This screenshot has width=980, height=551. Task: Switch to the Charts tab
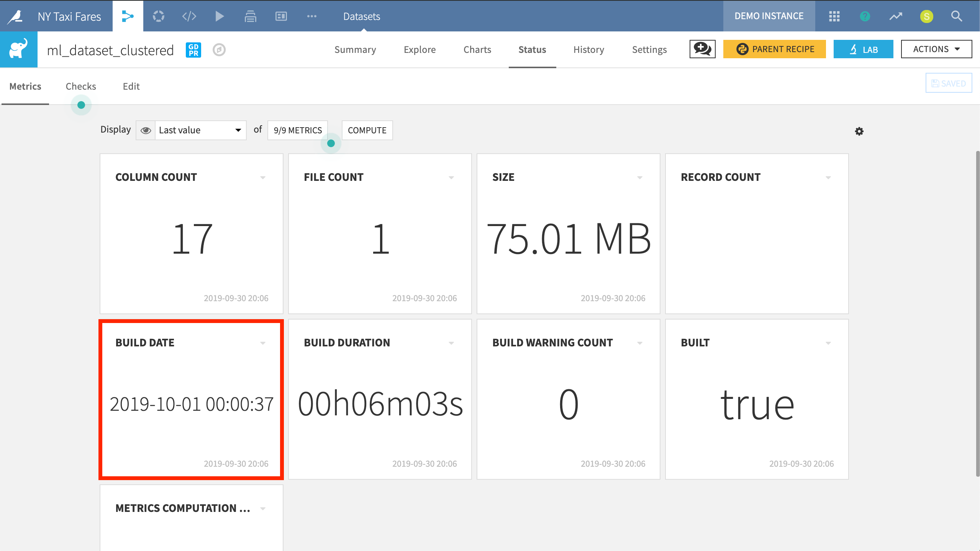(x=477, y=49)
